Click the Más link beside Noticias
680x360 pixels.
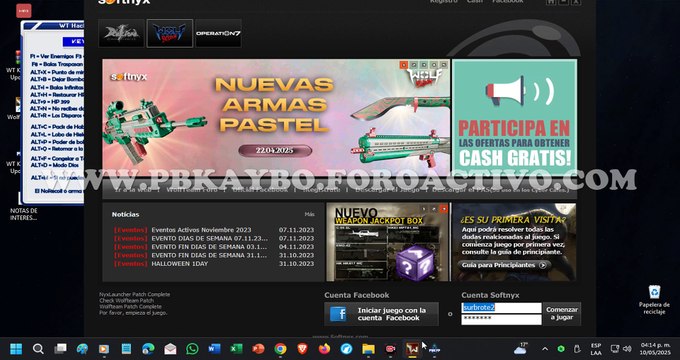pyautogui.click(x=309, y=214)
